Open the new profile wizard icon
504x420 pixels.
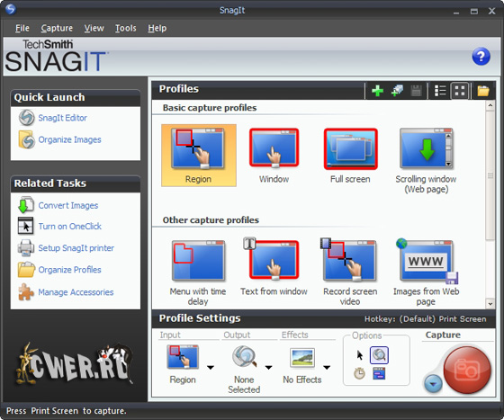click(397, 91)
